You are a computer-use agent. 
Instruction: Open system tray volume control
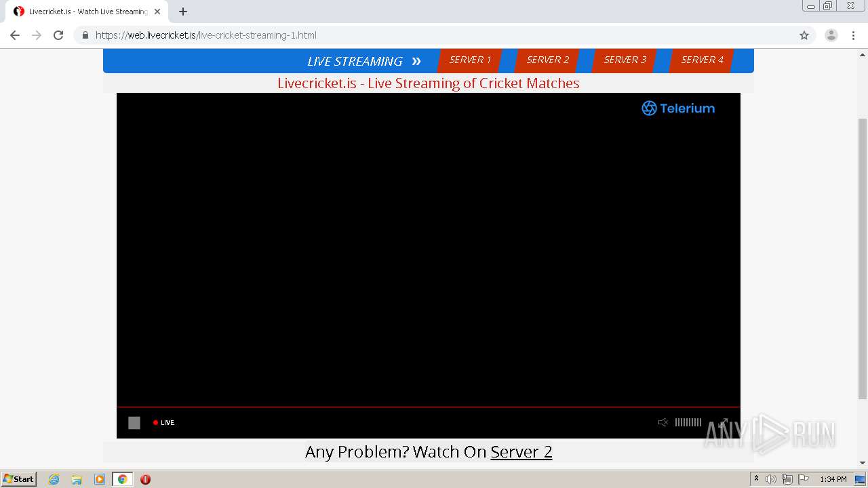point(771,479)
